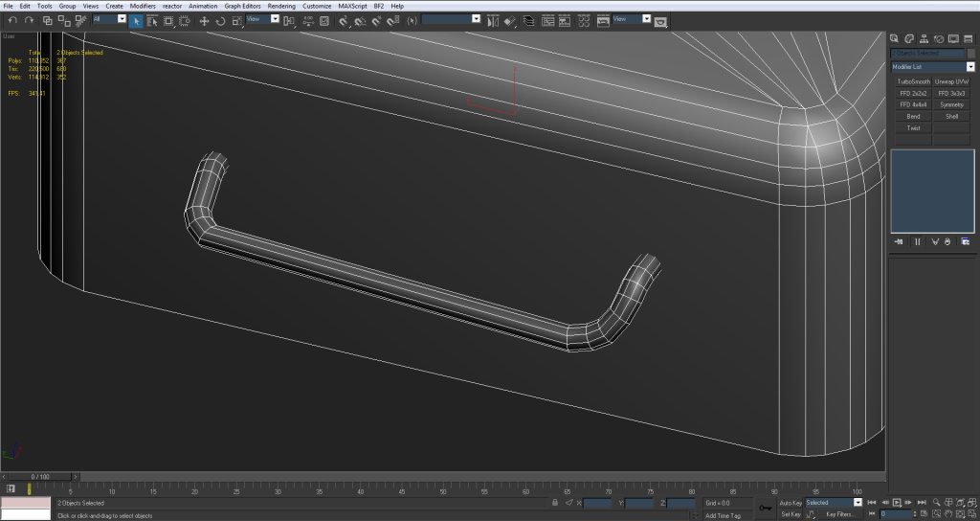Toggle the Selection Lock padlock
980x521 pixels.
555,502
